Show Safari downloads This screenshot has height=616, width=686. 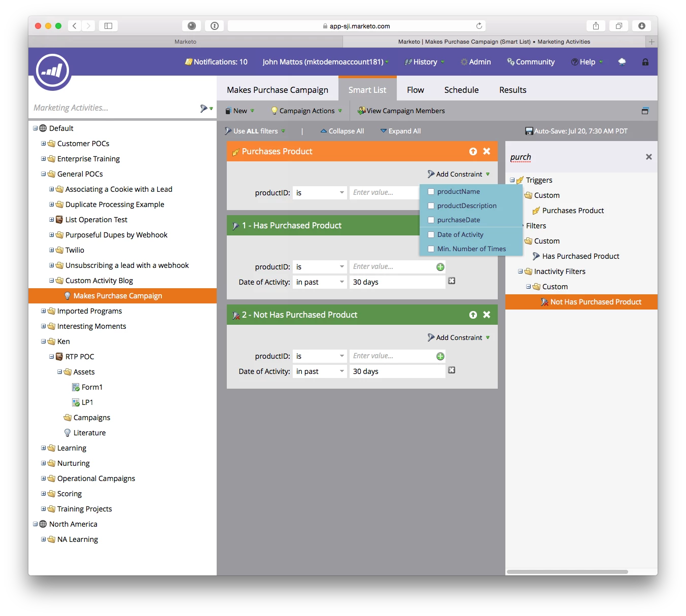pos(642,26)
